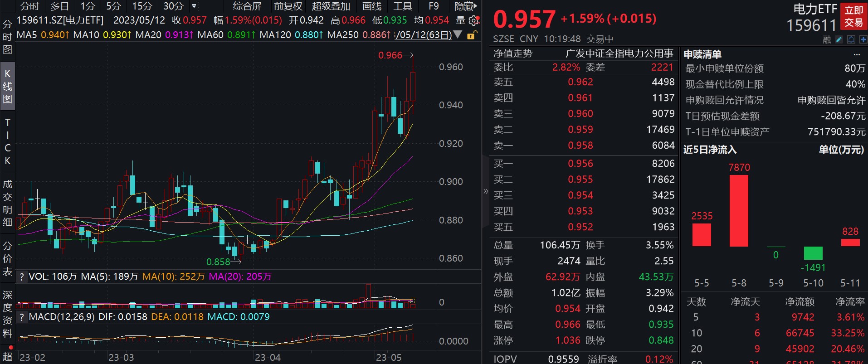This screenshot has width=868, height=364.
Task: Open the period list dropdown after 30分
Action: point(194,6)
